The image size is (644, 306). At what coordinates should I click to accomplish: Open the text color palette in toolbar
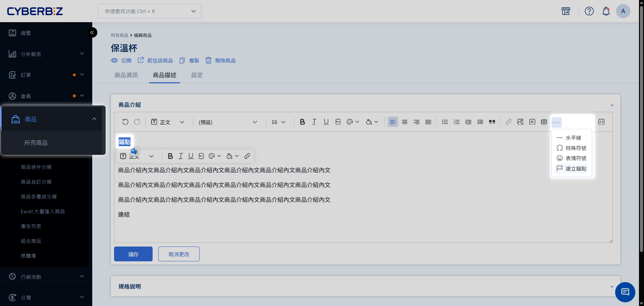click(x=353, y=122)
